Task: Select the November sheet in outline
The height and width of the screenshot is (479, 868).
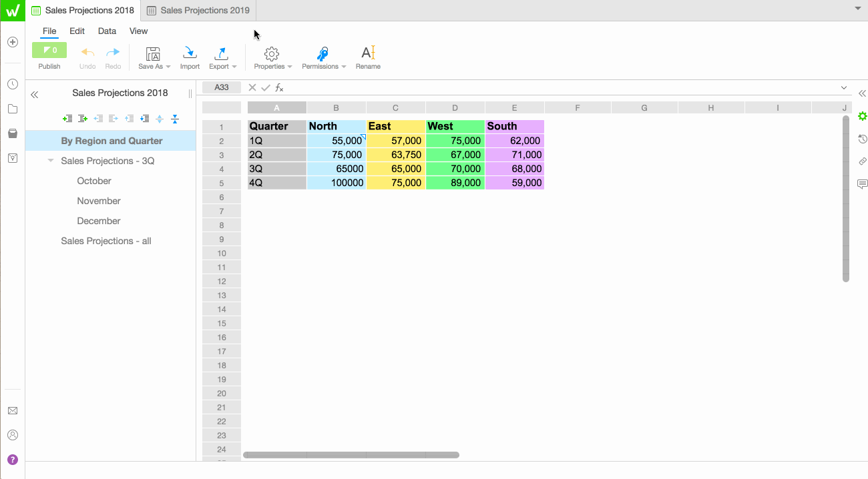Action: point(99,201)
